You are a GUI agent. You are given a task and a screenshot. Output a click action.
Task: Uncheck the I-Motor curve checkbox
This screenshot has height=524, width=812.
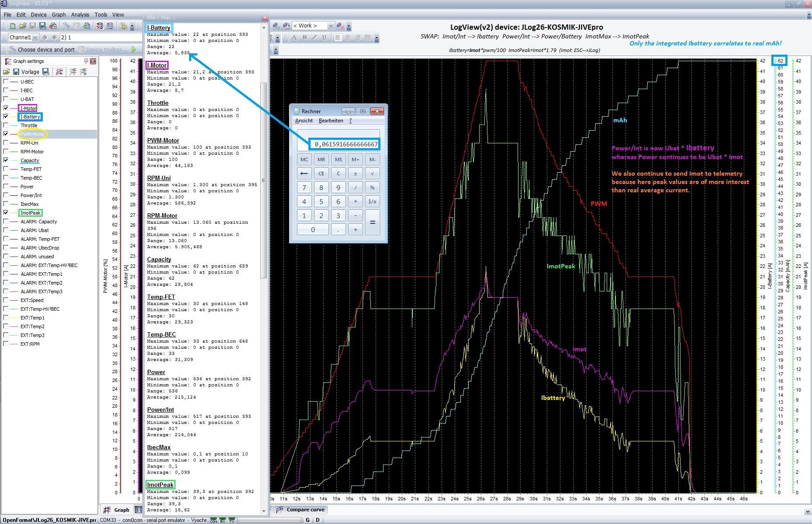(6, 108)
